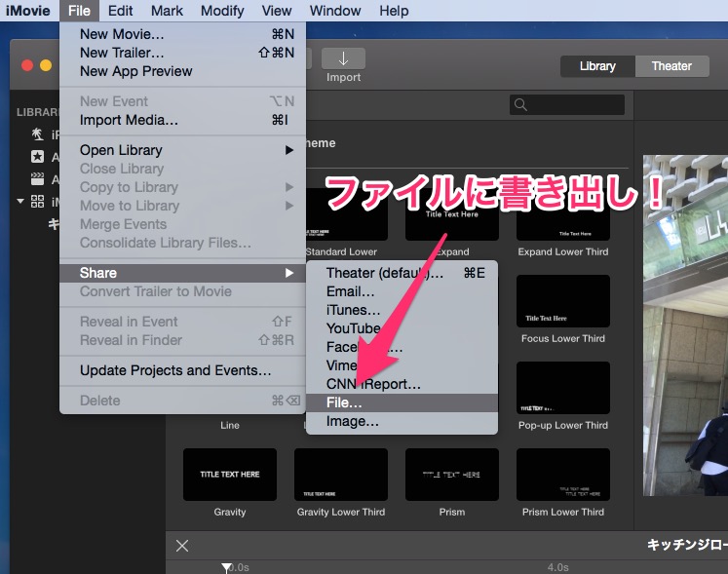
Task: Select the Pop-up Lower Third title thumbnail
Action: [x=563, y=388]
